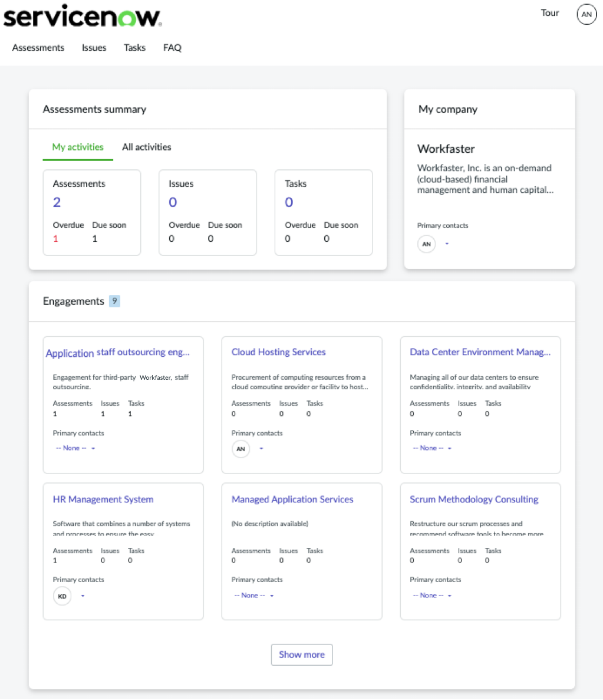Click the Cloud Hosting Services description text
Viewport: 603px width, 700px height.
(x=299, y=382)
